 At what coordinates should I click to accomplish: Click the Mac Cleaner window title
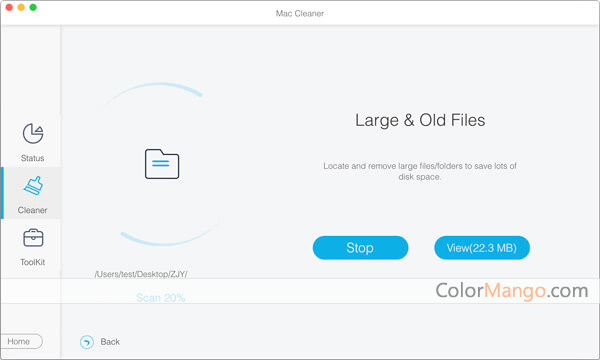[300, 13]
